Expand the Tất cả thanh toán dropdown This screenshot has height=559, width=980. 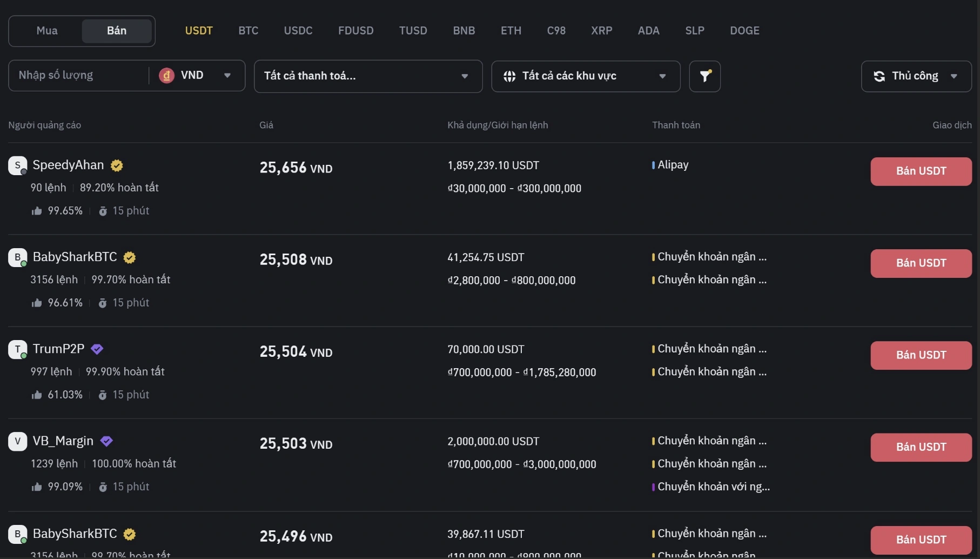coord(368,76)
